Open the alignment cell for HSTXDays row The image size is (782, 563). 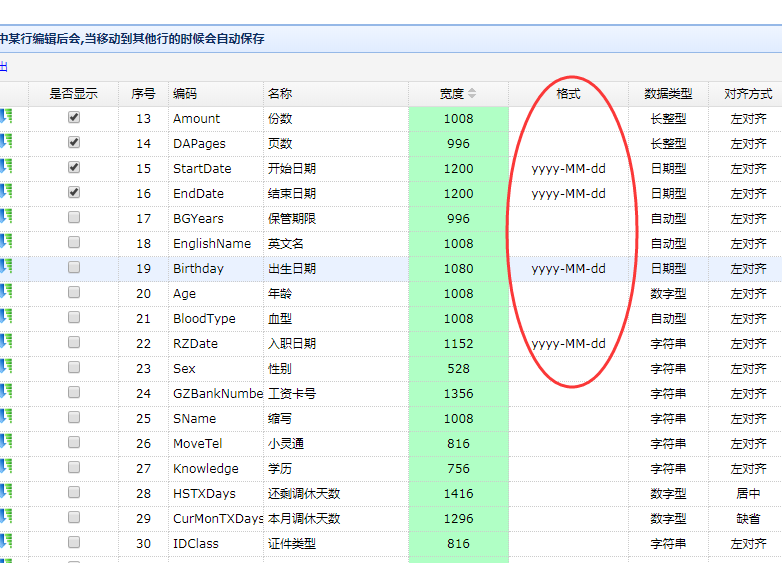click(747, 494)
